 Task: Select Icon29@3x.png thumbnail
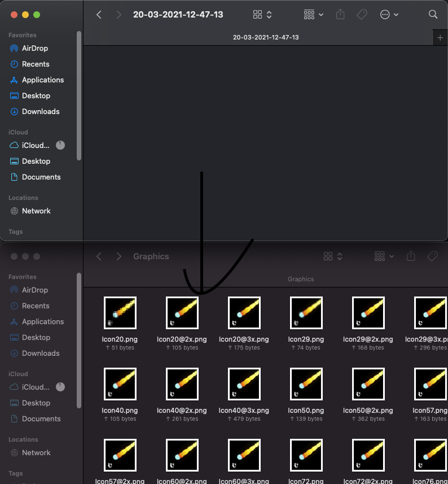pos(431,313)
